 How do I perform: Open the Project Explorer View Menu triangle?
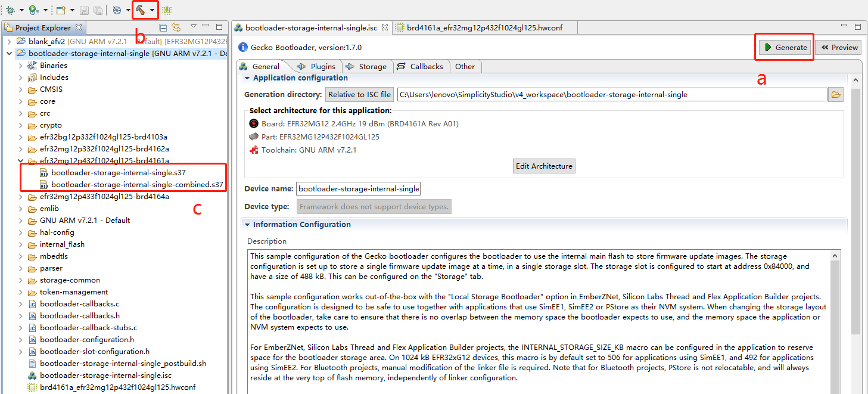194,26
